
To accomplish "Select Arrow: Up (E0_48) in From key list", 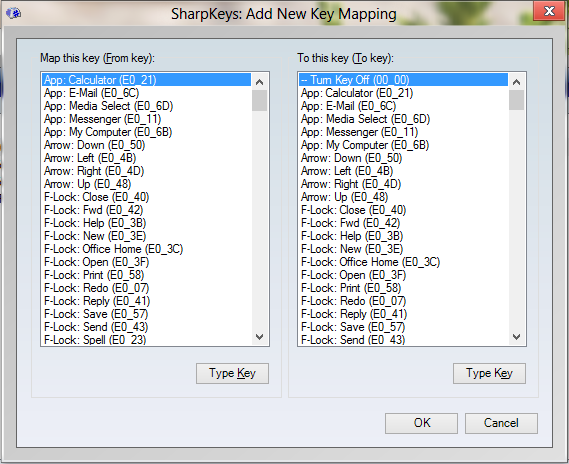I will coord(147,184).
